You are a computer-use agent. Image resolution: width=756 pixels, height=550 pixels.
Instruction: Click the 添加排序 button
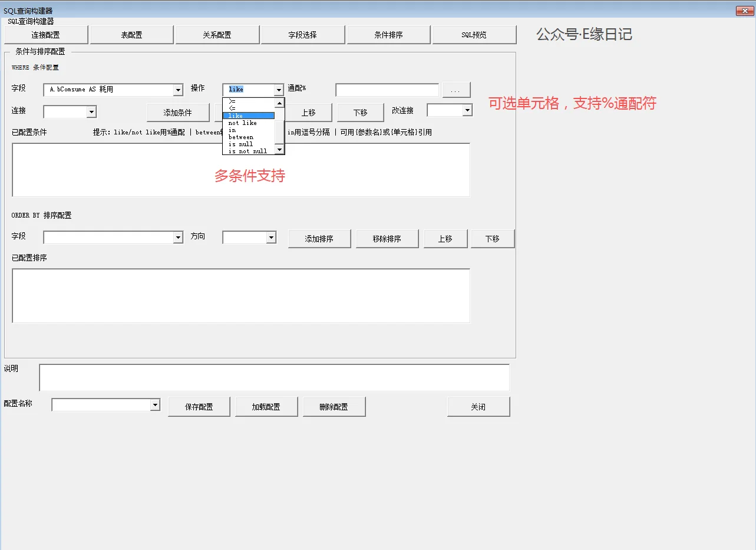coord(319,239)
